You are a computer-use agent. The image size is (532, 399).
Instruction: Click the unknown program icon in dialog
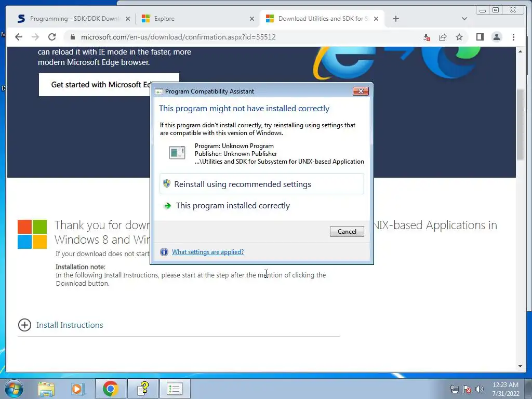point(177,153)
